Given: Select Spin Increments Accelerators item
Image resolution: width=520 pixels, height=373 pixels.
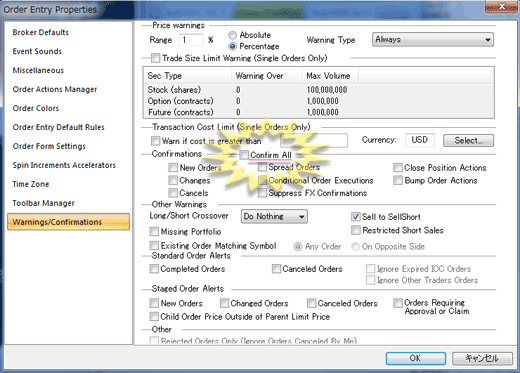Looking at the screenshot, I should (x=64, y=165).
